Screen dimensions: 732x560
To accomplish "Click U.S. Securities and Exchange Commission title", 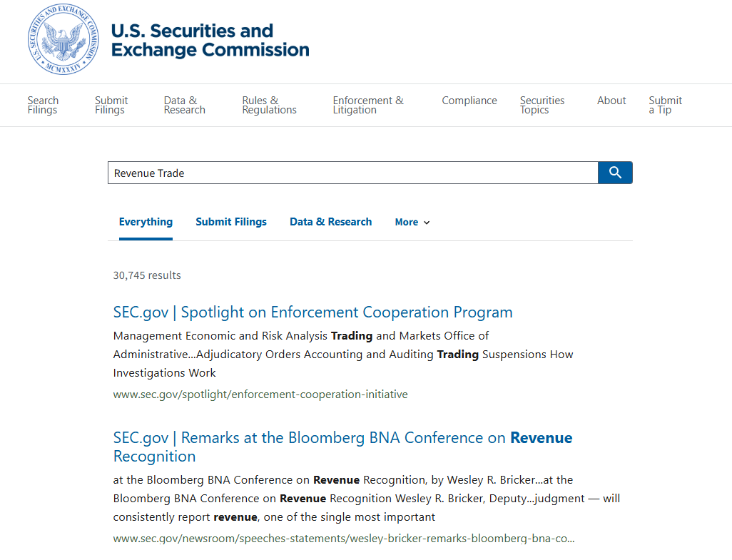I will click(x=210, y=41).
